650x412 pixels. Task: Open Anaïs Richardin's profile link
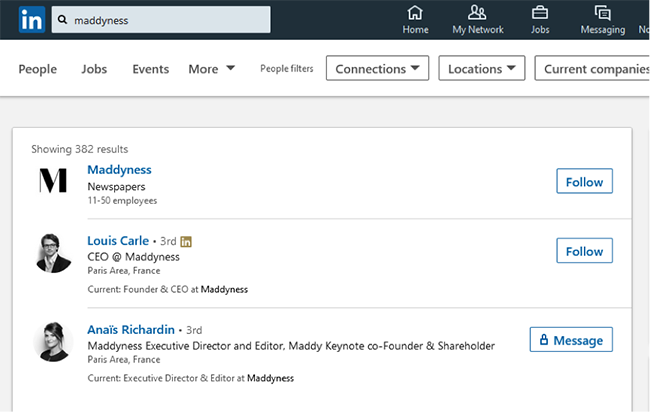click(x=131, y=330)
